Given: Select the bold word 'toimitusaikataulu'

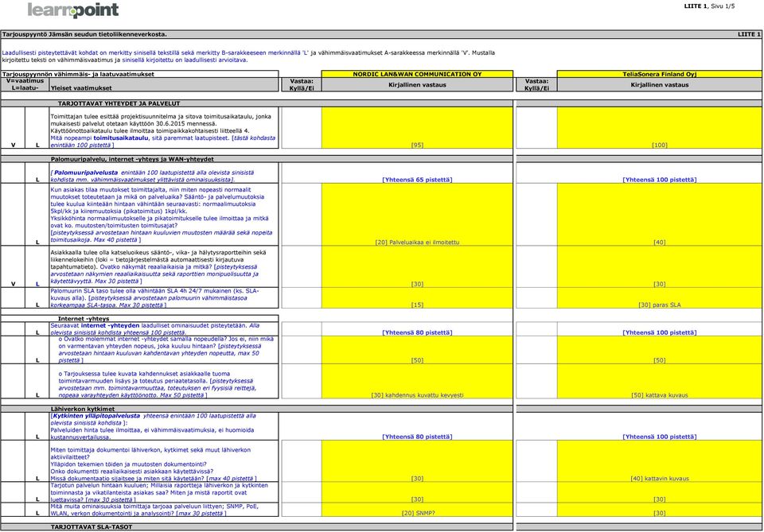Looking at the screenshot, I should tap(121, 138).
